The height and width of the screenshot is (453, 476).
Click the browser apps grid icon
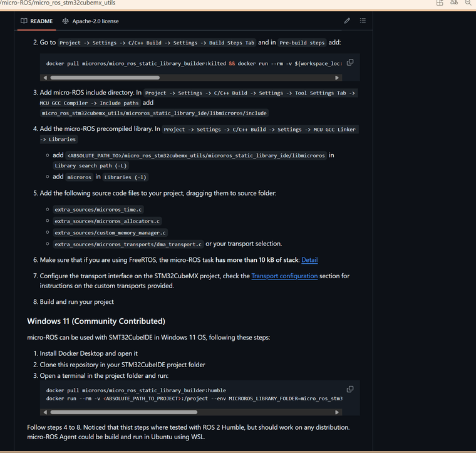[440, 3]
